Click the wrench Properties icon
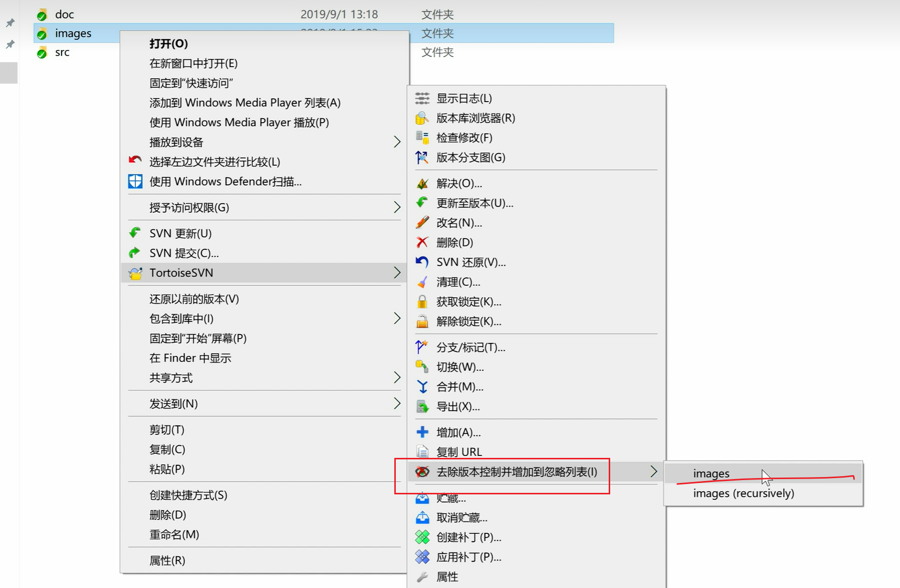 (422, 577)
